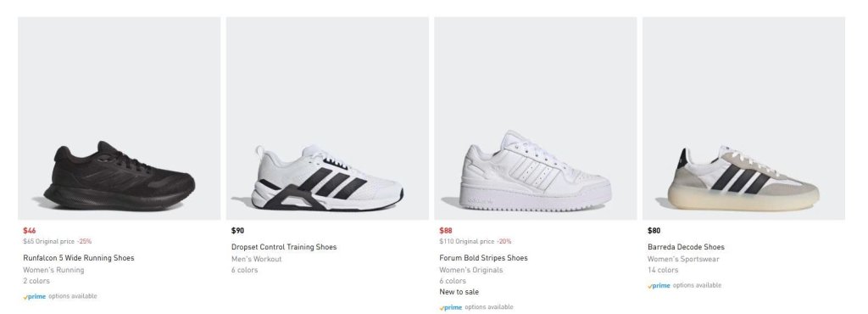
Task: Open the Dropset Control Training shoe image
Action: pyautogui.click(x=327, y=119)
